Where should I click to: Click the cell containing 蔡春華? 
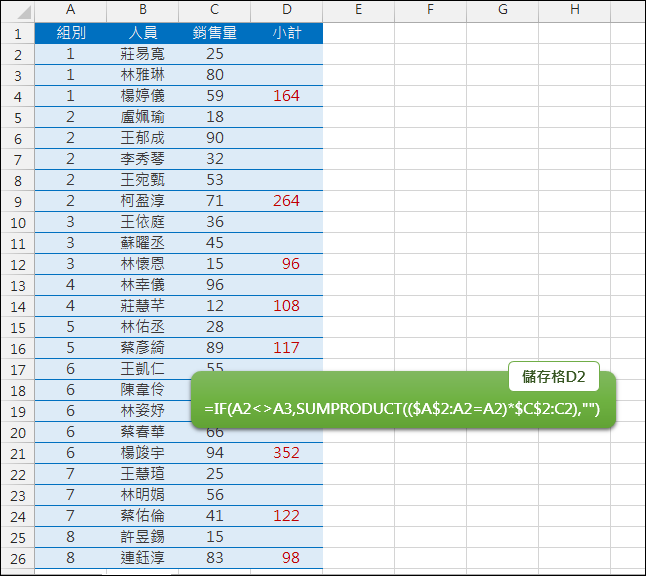143,432
